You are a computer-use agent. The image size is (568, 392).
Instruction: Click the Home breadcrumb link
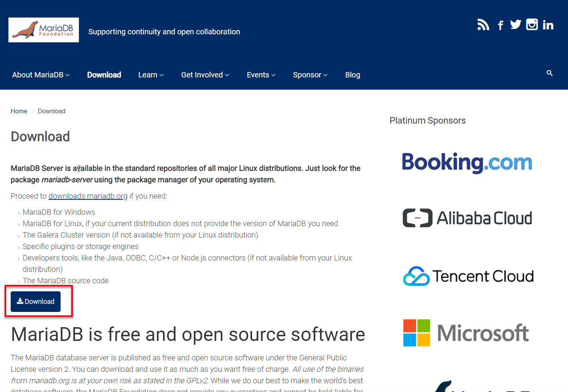coord(19,111)
